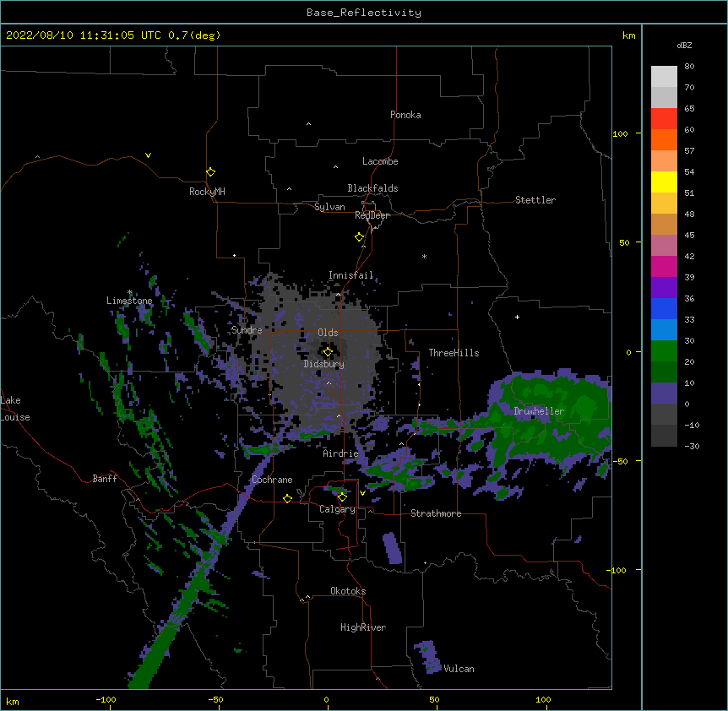Click the -30 label on dBZ legend
This screenshot has width=728, height=711.
(692, 447)
